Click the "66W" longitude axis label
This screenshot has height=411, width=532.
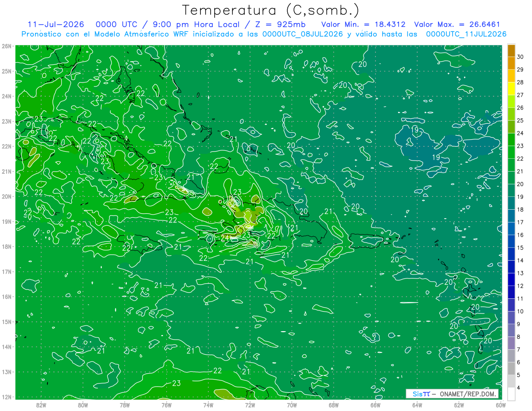coord(375,405)
